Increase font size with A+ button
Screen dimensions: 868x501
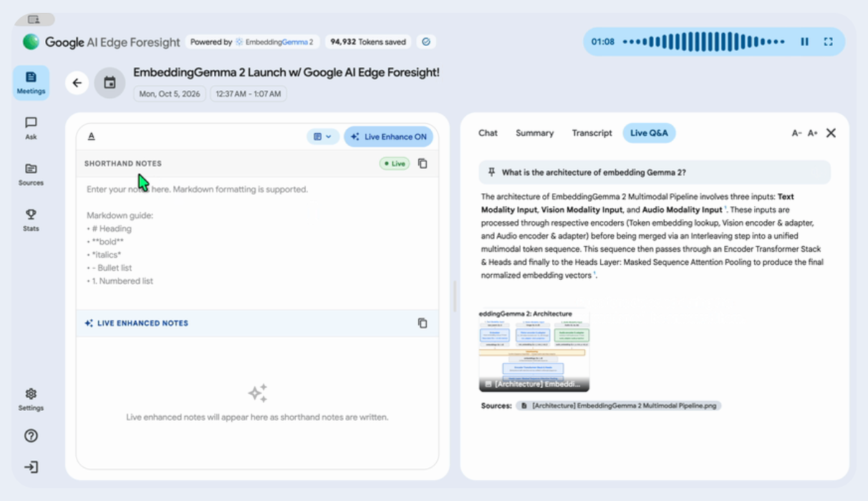tap(813, 133)
